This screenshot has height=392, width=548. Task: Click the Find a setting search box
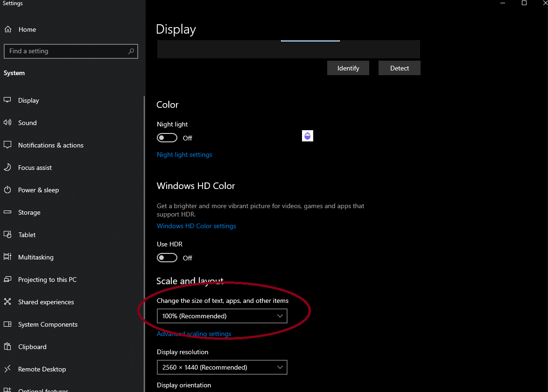tap(65, 51)
